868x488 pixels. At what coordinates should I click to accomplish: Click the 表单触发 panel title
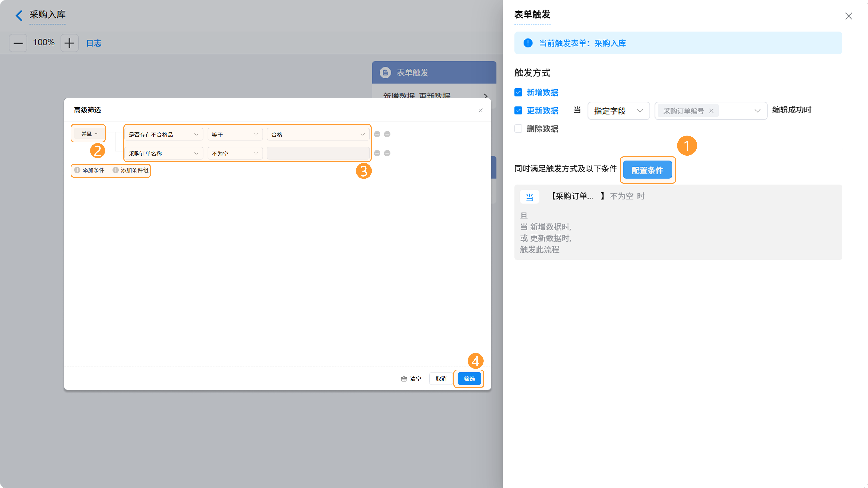click(532, 14)
